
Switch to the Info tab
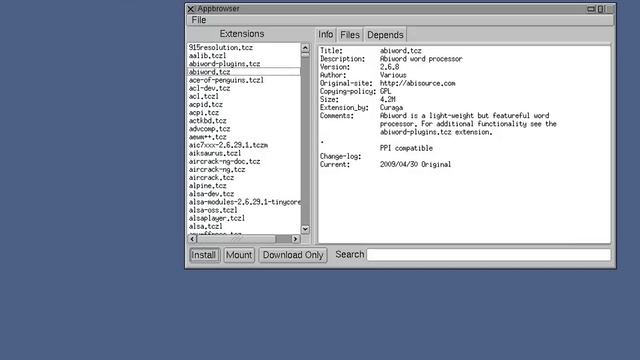pos(325,35)
